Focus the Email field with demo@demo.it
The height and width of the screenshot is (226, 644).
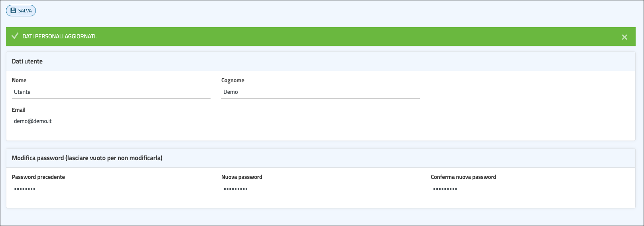(111, 121)
